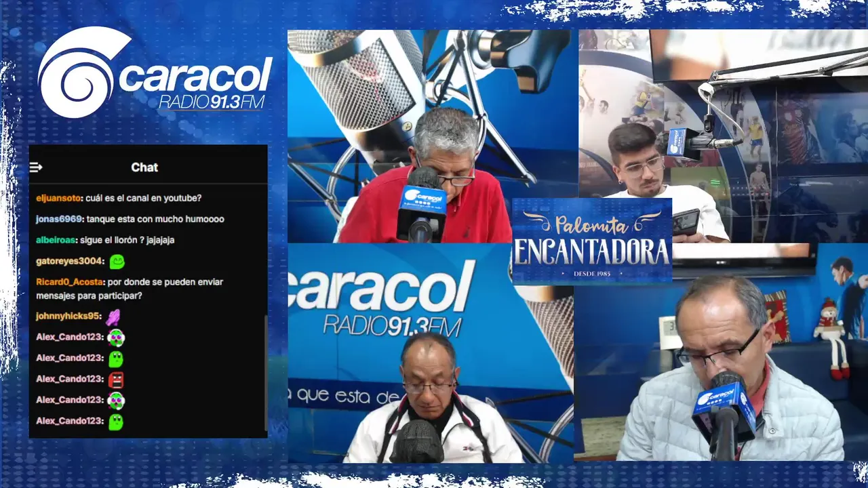The image size is (868, 488).
Task: Click username gatoreyes3004 in chat
Action: click(x=71, y=262)
